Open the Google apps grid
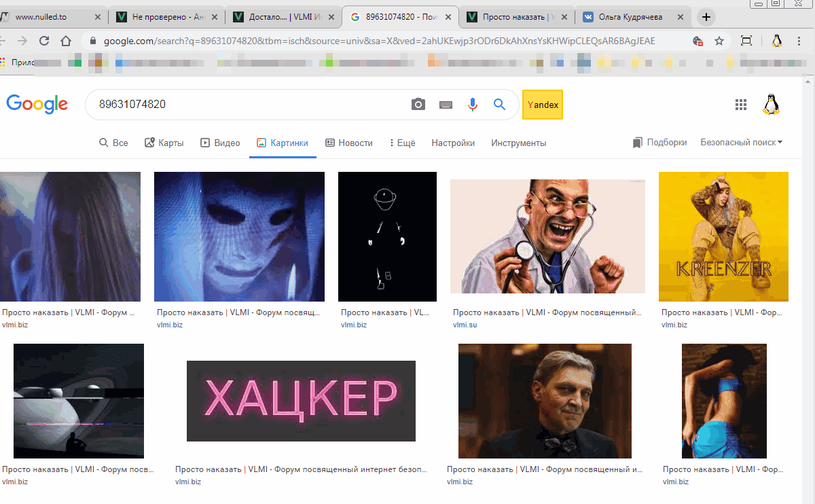 pyautogui.click(x=741, y=105)
